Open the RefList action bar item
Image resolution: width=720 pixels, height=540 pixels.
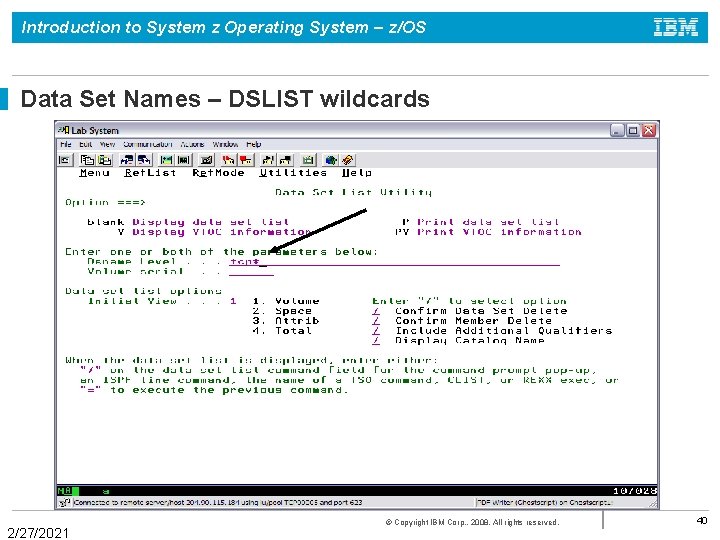[x=150, y=173]
